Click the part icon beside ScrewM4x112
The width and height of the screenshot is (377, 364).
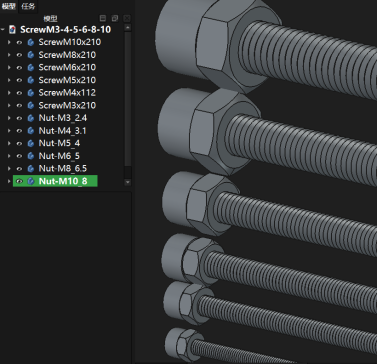coord(31,93)
